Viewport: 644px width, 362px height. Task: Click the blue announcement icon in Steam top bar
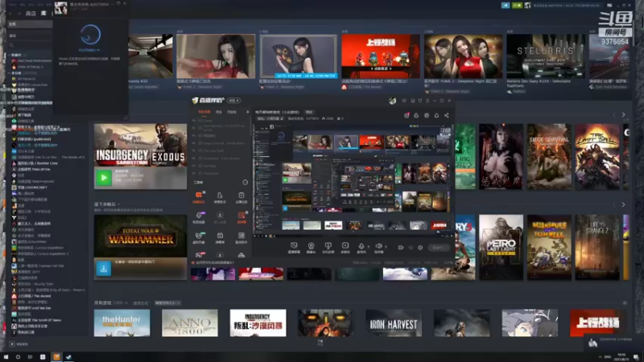pyautogui.click(x=506, y=6)
